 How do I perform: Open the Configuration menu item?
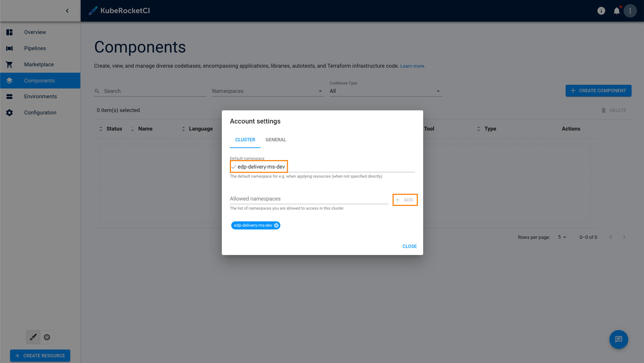coord(40,113)
